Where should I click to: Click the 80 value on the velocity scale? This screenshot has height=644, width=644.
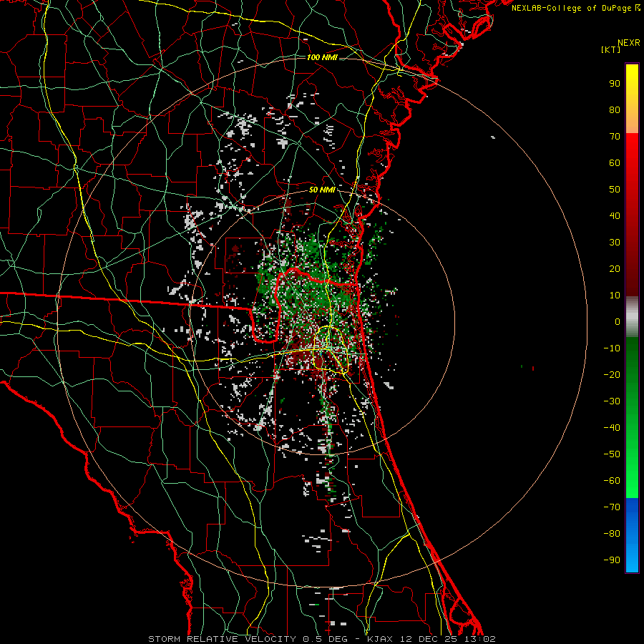click(615, 109)
